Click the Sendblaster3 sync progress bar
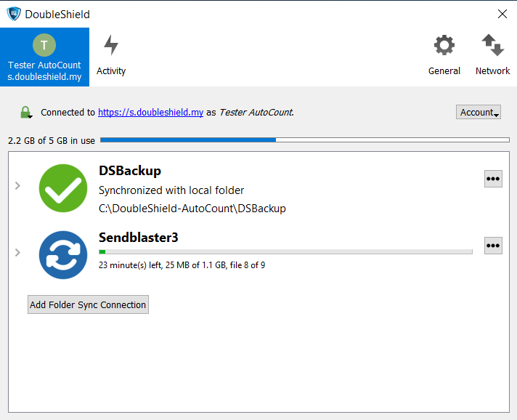Screen dimensions: 517x420 (x=285, y=251)
